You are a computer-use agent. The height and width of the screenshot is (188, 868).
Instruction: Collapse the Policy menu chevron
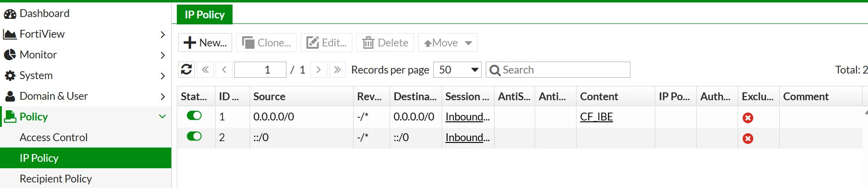point(163,117)
